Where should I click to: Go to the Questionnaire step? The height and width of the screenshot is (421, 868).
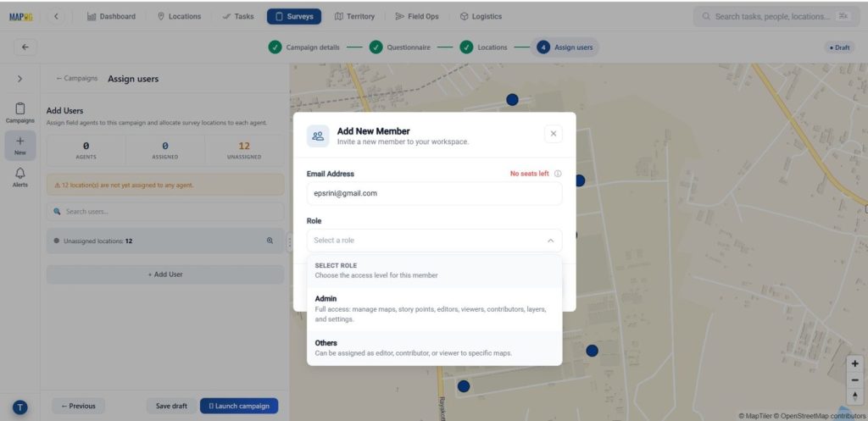pyautogui.click(x=400, y=47)
